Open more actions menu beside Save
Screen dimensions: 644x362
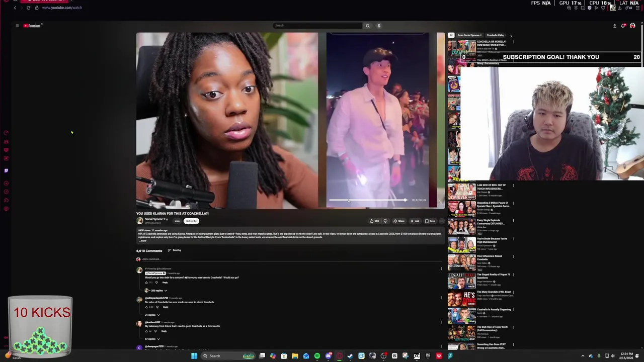[442, 221]
